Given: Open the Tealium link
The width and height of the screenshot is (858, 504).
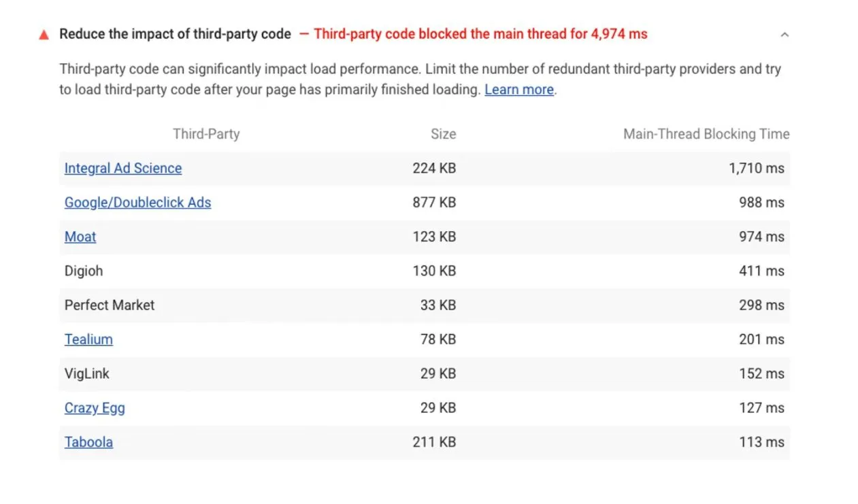Looking at the screenshot, I should pyautogui.click(x=88, y=339).
